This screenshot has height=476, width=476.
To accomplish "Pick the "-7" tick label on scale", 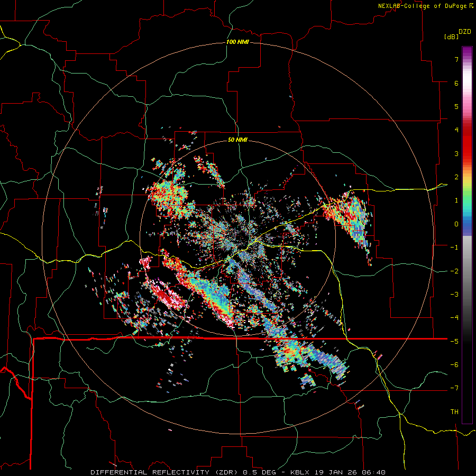I will (x=454, y=388).
